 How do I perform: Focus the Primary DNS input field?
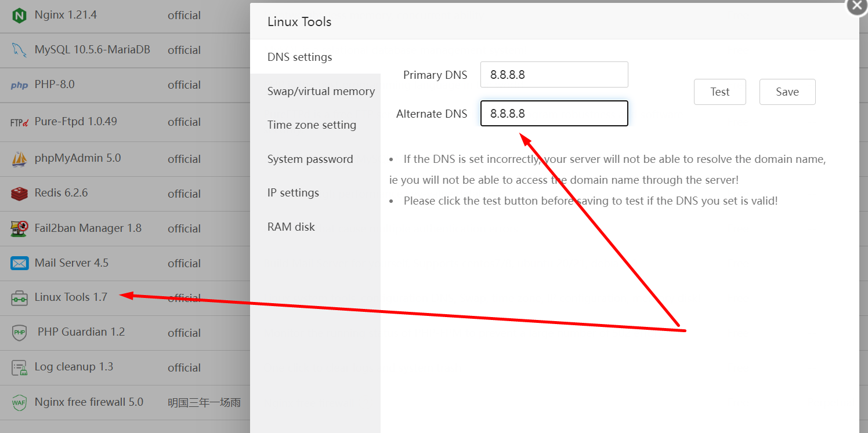click(554, 74)
